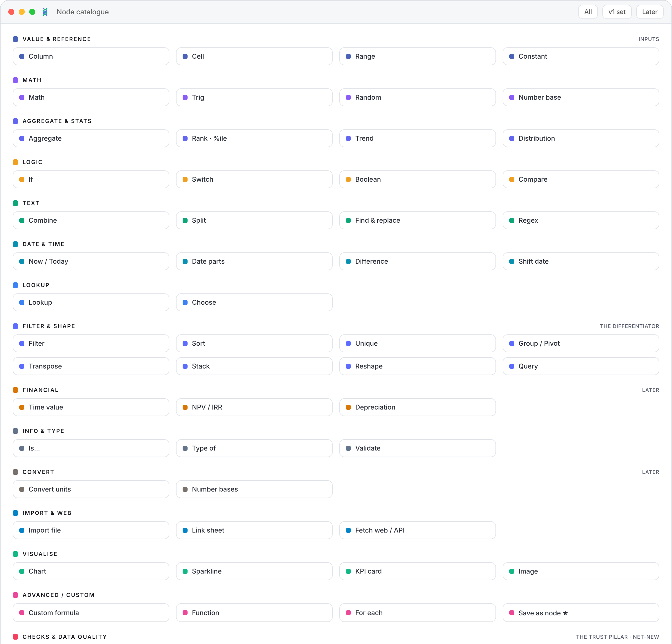Viewport: 672px width, 644px height.
Task: Click the CHECKS & DATA QUALITY heading
Action: [x=64, y=637]
